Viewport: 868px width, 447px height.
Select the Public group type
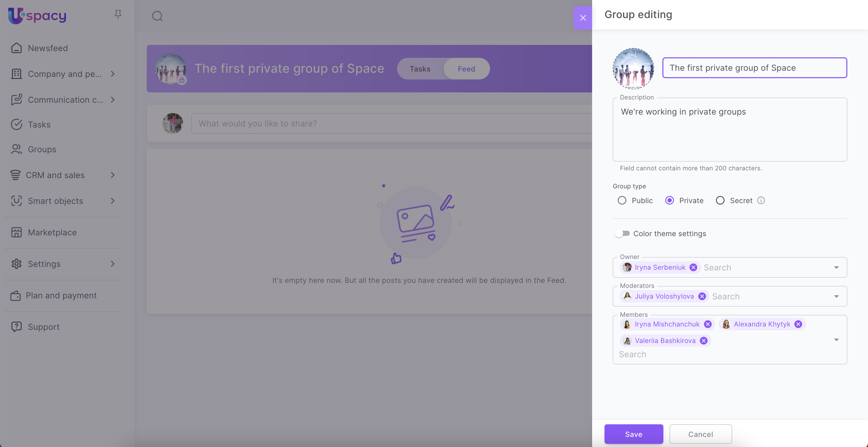pyautogui.click(x=622, y=201)
